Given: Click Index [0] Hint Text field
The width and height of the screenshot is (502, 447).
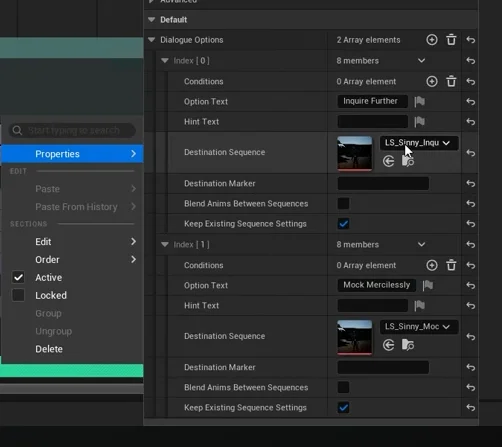Looking at the screenshot, I should point(372,122).
